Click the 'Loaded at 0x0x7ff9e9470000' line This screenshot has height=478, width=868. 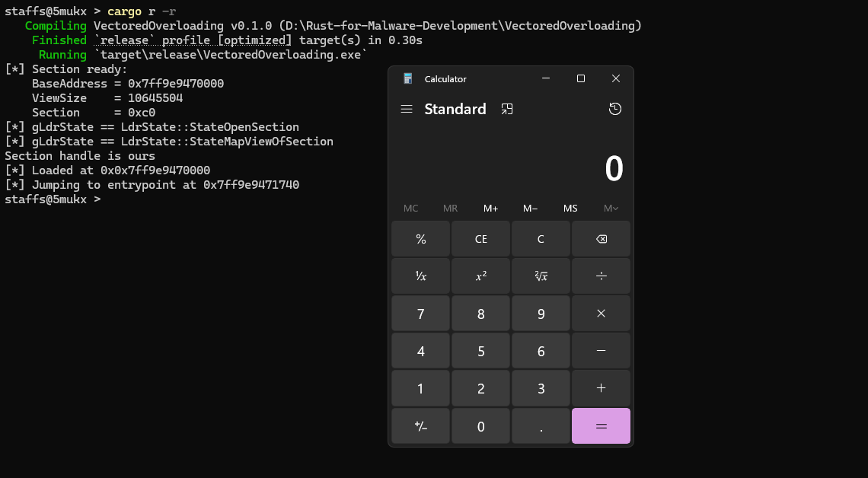coord(107,170)
